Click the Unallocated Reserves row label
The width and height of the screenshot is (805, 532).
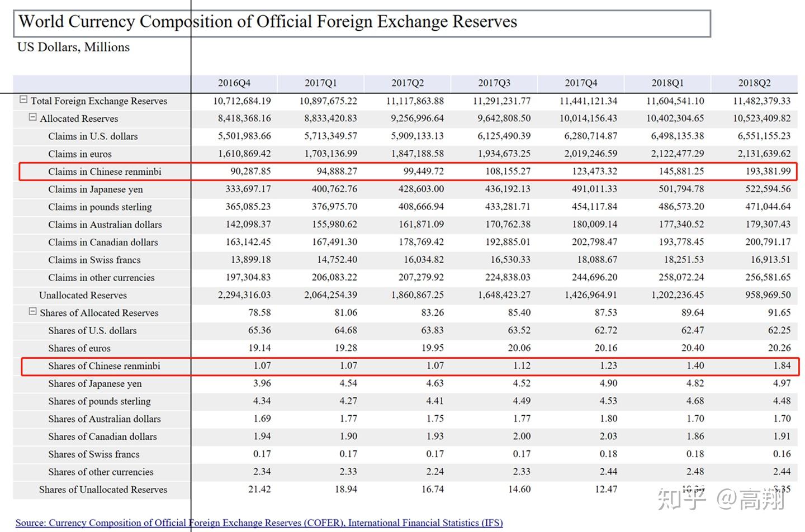(x=83, y=296)
